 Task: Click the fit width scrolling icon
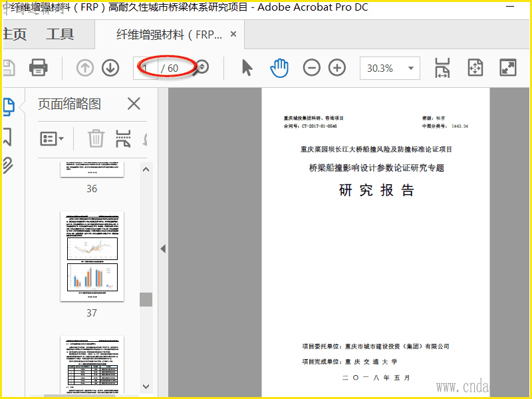point(442,68)
